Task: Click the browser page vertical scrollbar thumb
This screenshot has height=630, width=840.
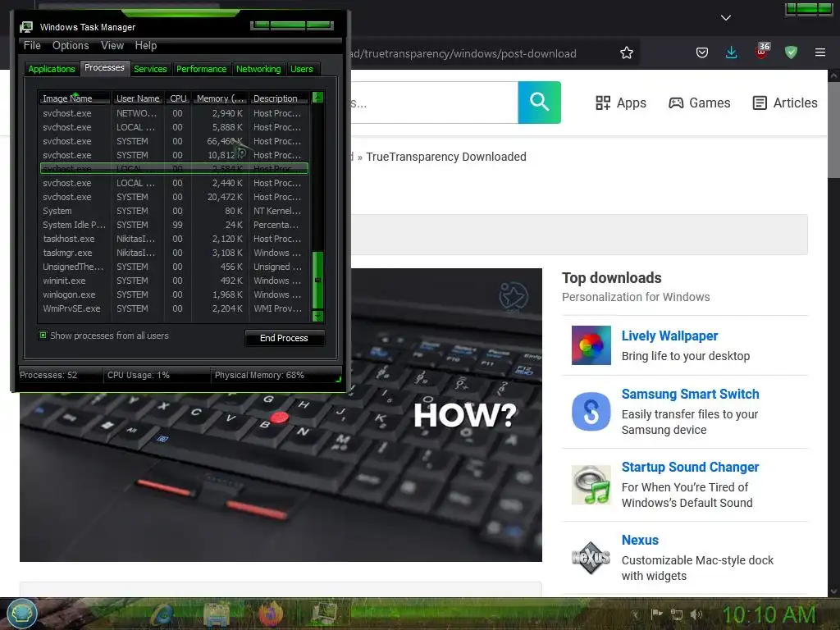Action: [833, 130]
